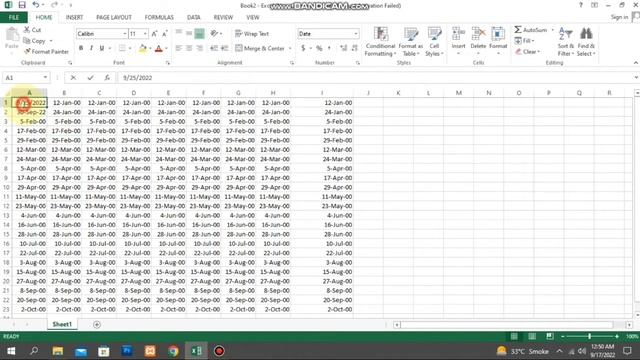Open File Explorer from the taskbar
Screen dimensions: 640x360
click(58, 351)
